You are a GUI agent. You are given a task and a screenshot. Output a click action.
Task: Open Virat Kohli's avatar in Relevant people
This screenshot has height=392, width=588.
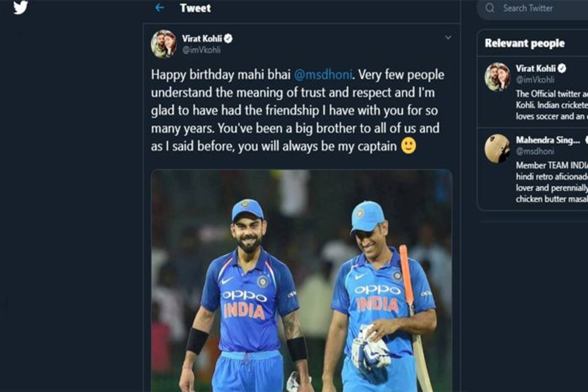[497, 76]
